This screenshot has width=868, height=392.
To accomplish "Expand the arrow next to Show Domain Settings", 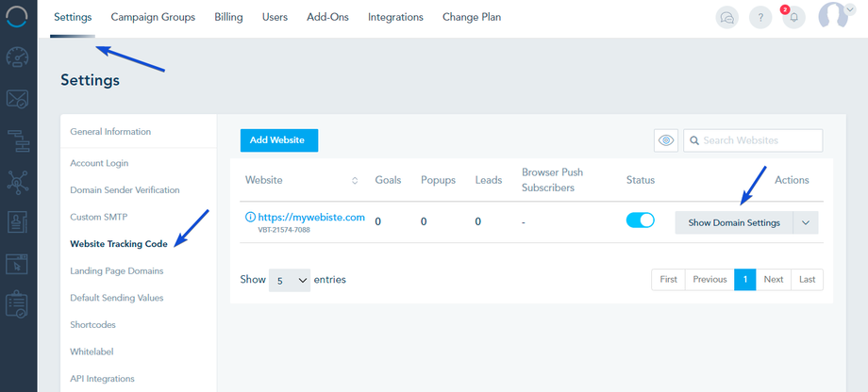I will pos(805,222).
